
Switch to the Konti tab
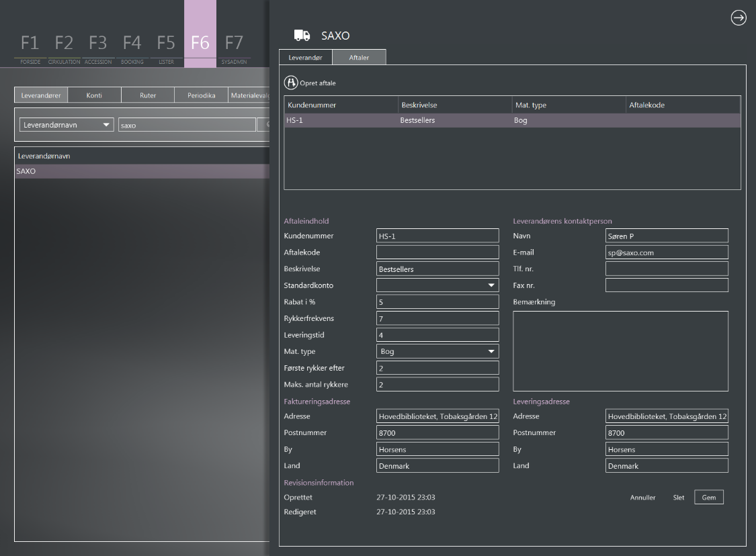point(94,95)
